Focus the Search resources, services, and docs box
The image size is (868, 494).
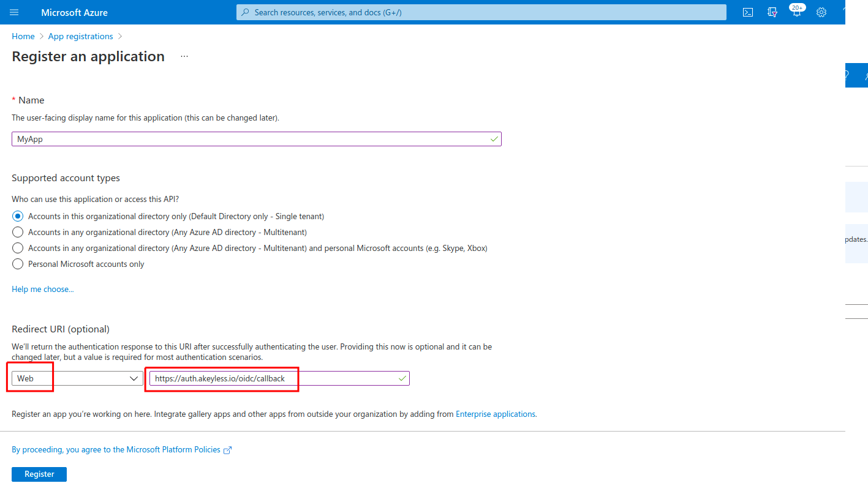pyautogui.click(x=481, y=12)
